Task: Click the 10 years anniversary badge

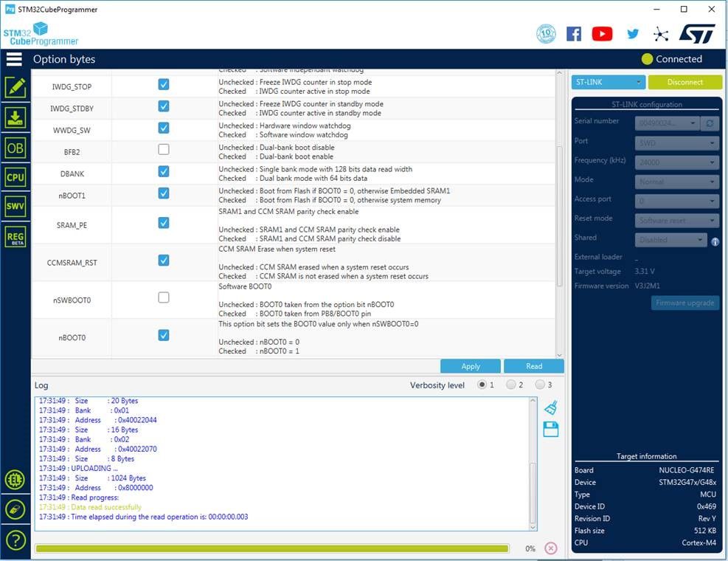Action: [x=546, y=34]
